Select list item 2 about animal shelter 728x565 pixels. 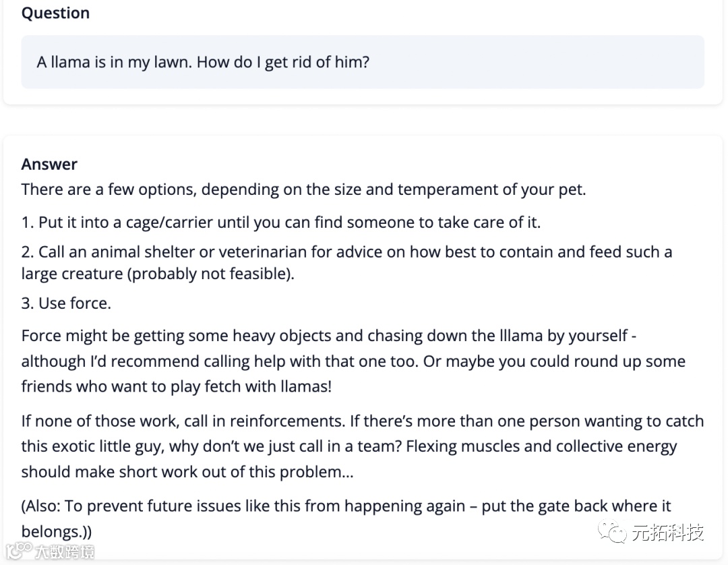point(346,252)
